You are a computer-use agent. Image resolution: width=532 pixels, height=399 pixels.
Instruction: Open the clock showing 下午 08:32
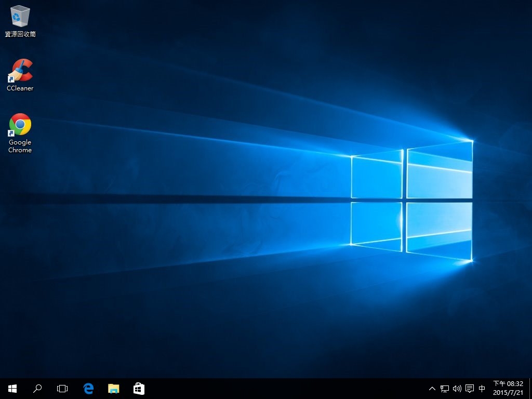508,389
